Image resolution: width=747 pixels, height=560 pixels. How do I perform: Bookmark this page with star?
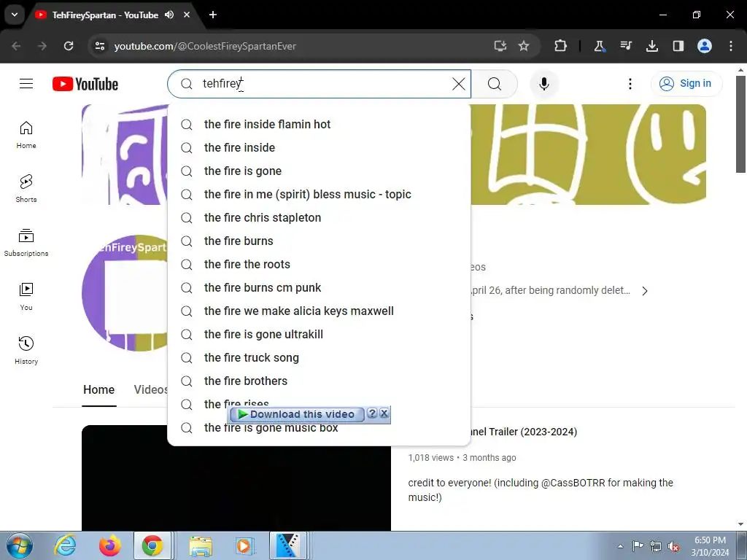(x=524, y=46)
